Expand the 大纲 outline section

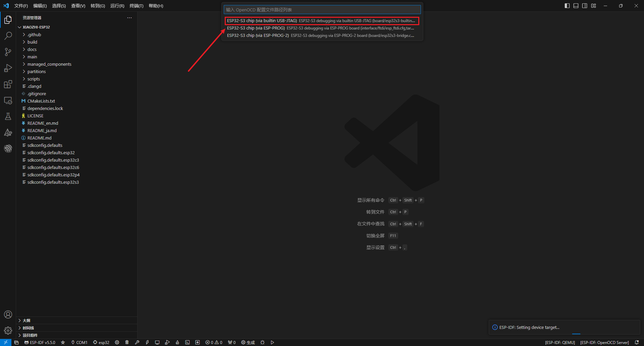click(x=26, y=321)
